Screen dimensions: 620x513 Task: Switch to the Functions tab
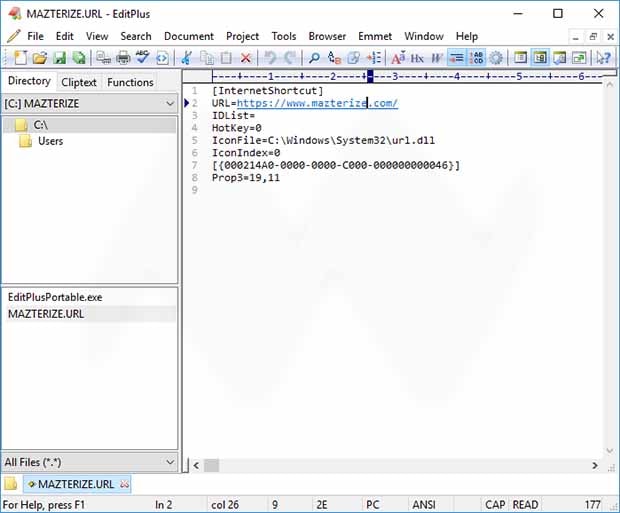point(130,82)
